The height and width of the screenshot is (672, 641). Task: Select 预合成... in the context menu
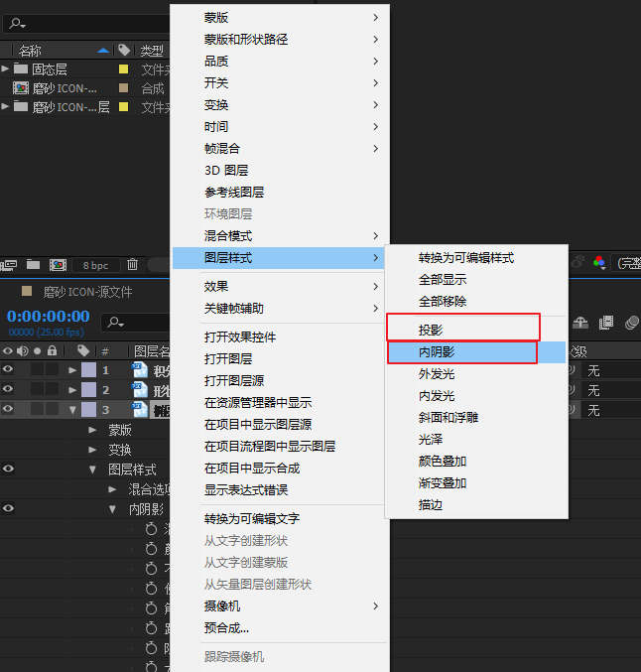(280, 628)
